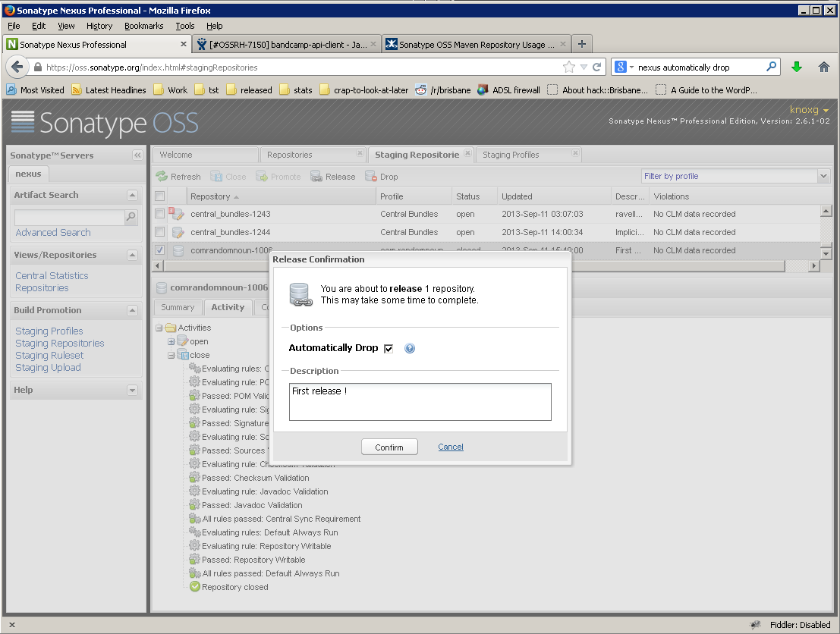Close the Repositories panel tab
This screenshot has height=634, width=840.
tap(360, 153)
